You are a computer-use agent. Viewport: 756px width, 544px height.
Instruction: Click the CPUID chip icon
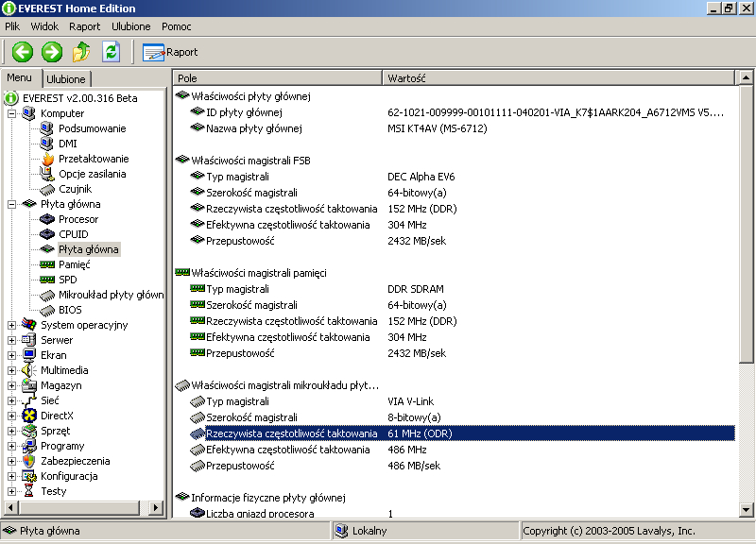click(x=47, y=234)
